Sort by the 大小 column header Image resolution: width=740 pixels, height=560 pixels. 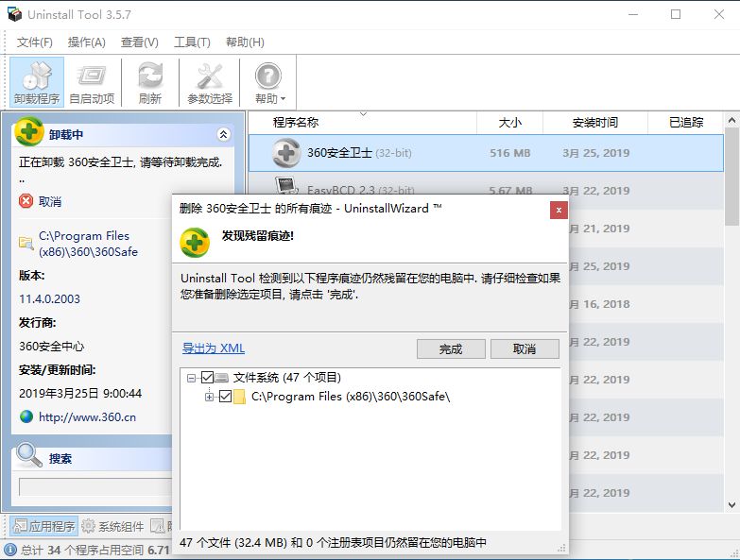[x=509, y=123]
